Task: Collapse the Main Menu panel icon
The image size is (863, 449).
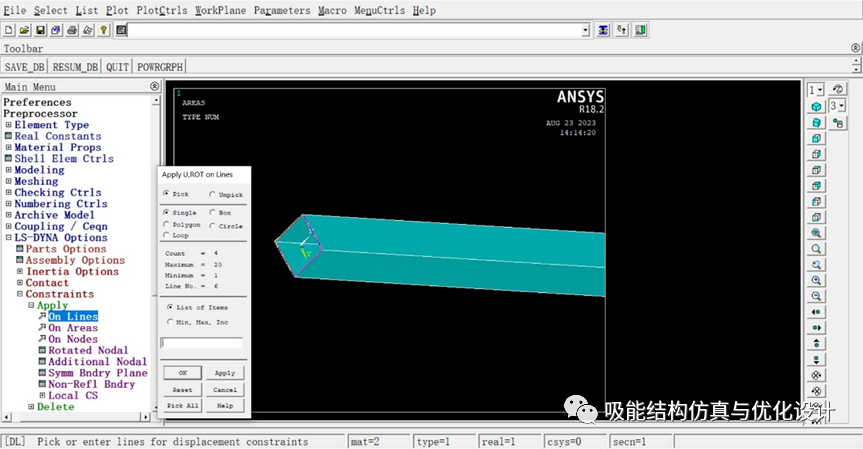Action: pos(154,86)
